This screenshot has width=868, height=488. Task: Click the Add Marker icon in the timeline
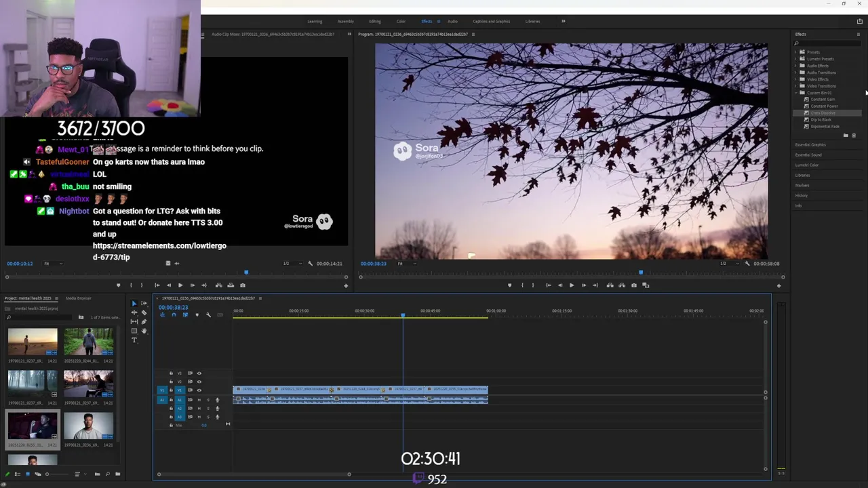tap(197, 314)
